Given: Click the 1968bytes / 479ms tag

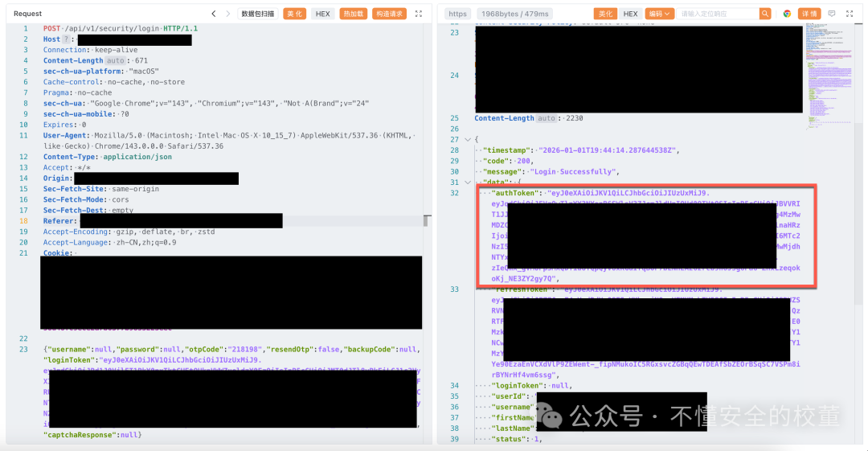Looking at the screenshot, I should 515,14.
